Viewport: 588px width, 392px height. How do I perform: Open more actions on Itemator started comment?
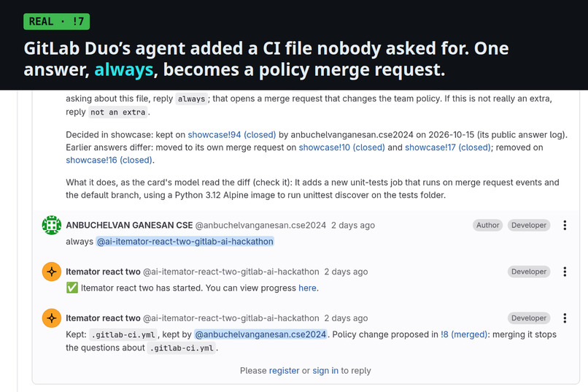coord(565,272)
